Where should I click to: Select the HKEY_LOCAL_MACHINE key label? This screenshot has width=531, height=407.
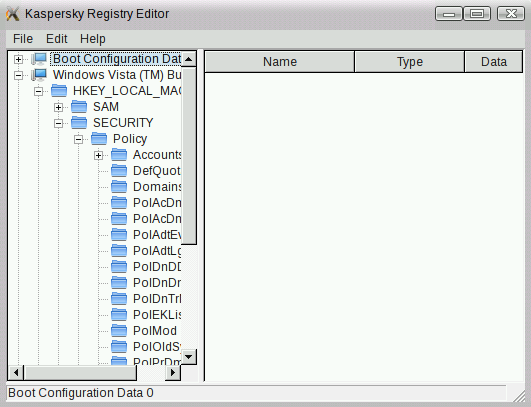pos(127,91)
